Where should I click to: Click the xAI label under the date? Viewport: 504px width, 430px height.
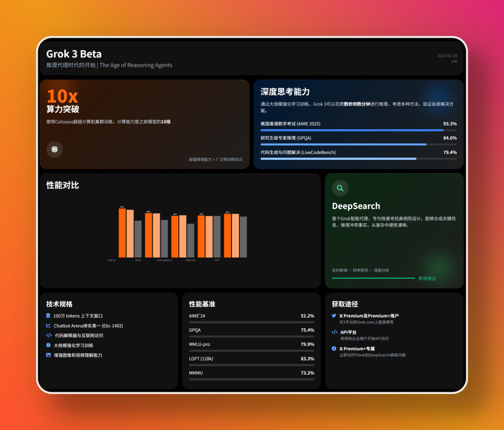(x=454, y=62)
